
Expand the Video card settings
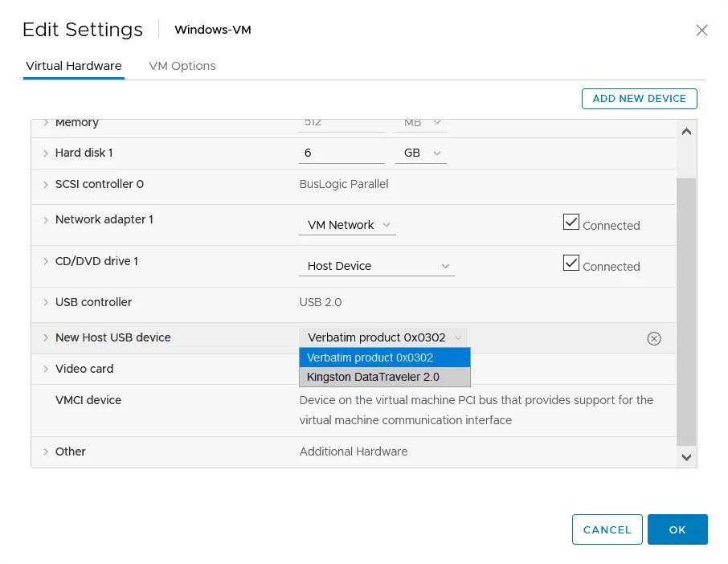[46, 369]
